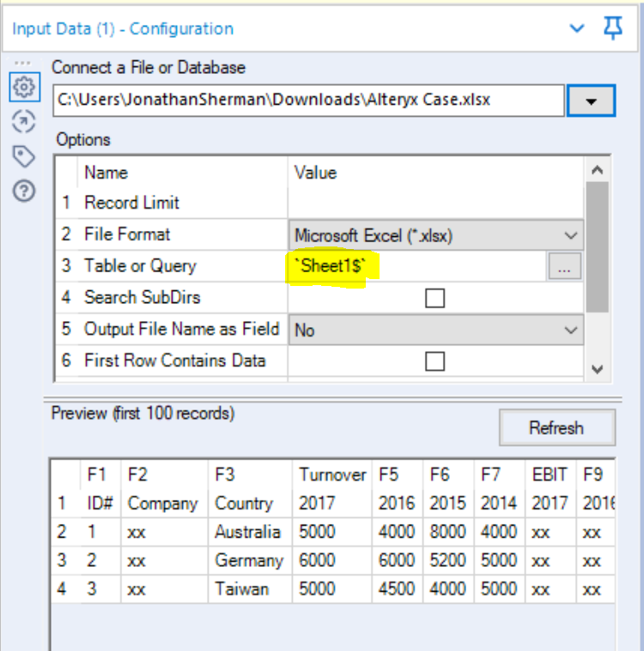The image size is (644, 651).
Task: Open the Configuration gear tab
Action: point(23,87)
